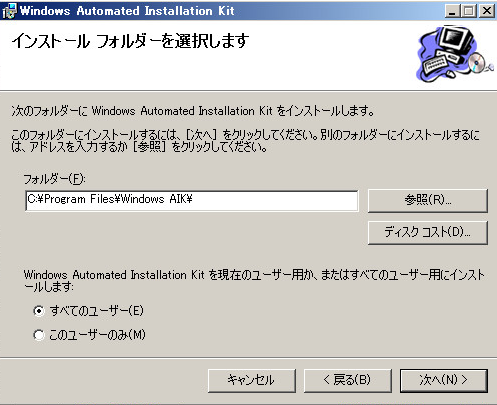Click the インストール フォルダーを選択します heading

(130, 41)
